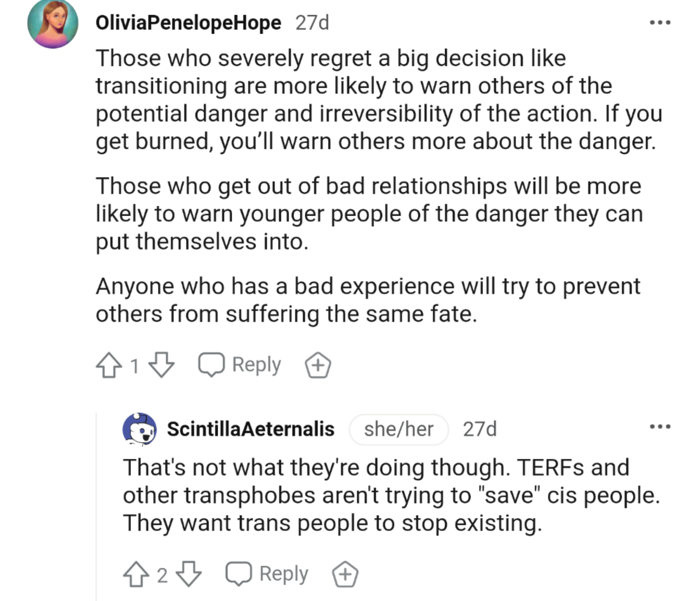Open more options for ScintillaAeternalis's reply
The width and height of the screenshot is (700, 601).
[660, 426]
